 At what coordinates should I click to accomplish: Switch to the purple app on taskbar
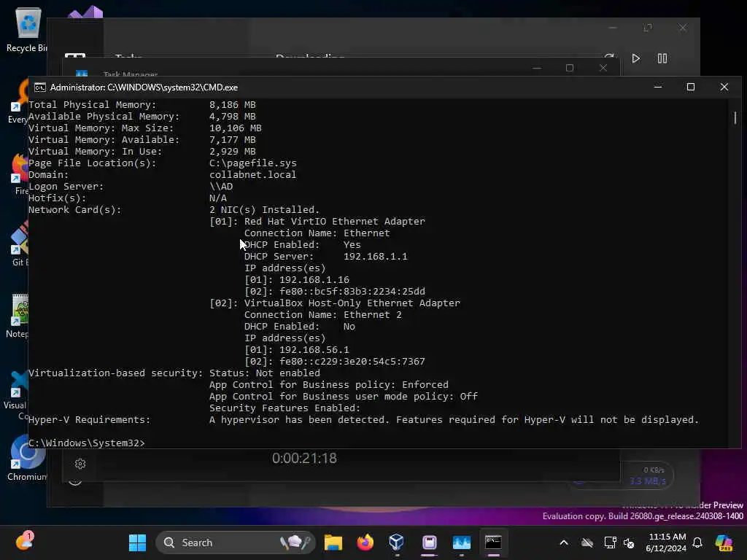pos(429,542)
